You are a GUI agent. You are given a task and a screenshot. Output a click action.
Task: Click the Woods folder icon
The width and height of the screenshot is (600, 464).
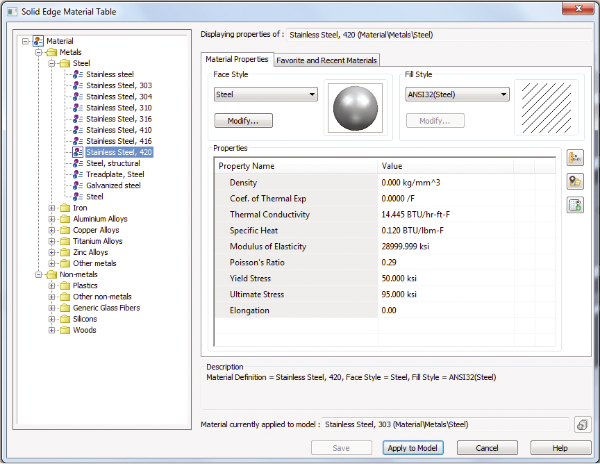pos(65,330)
